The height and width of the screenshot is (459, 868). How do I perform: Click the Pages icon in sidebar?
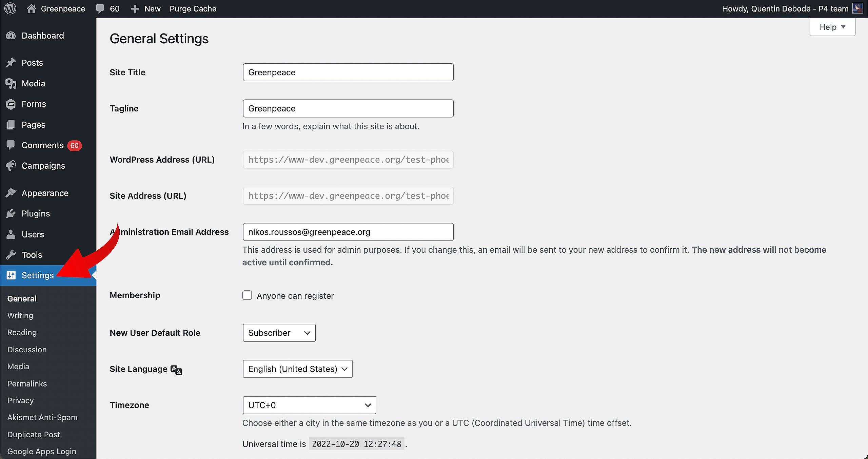coord(11,125)
